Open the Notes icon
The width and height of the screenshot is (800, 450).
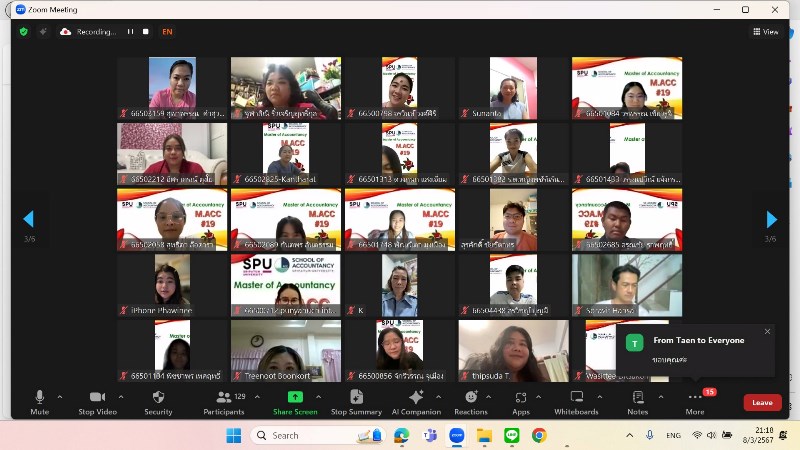tap(638, 397)
